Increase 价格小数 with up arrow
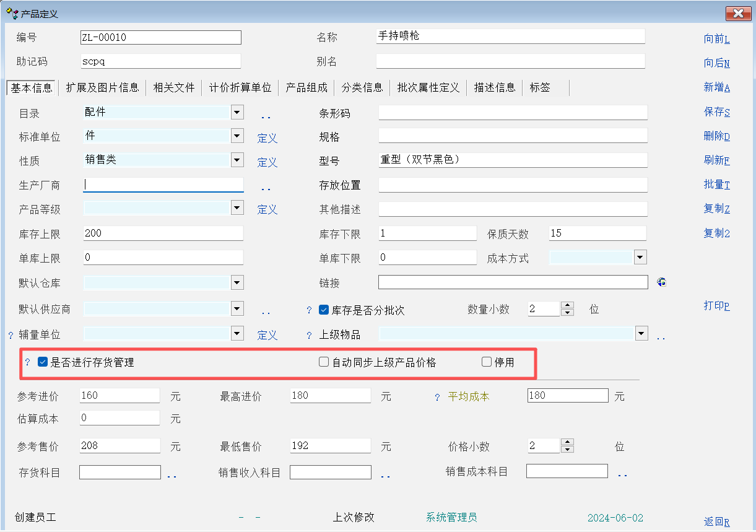Image resolution: width=756 pixels, height=532 pixels. click(x=567, y=442)
